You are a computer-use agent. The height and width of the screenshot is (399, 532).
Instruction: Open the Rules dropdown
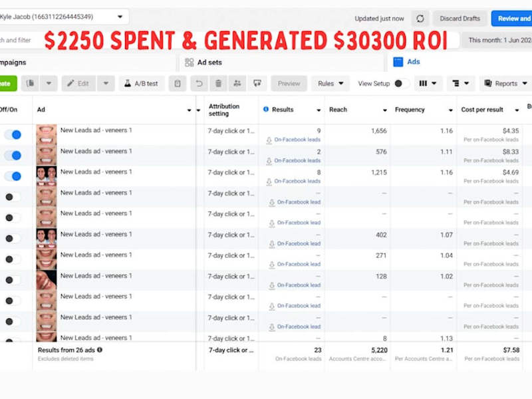tap(331, 84)
